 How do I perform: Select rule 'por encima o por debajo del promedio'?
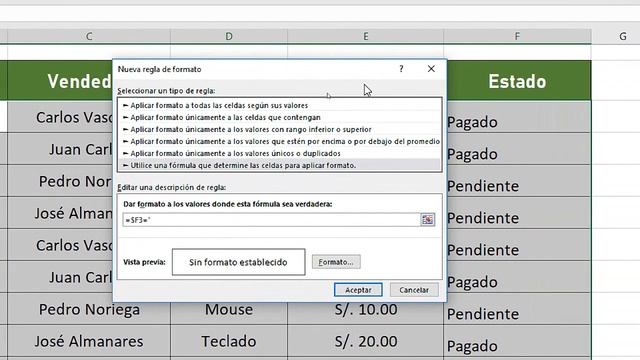280,141
